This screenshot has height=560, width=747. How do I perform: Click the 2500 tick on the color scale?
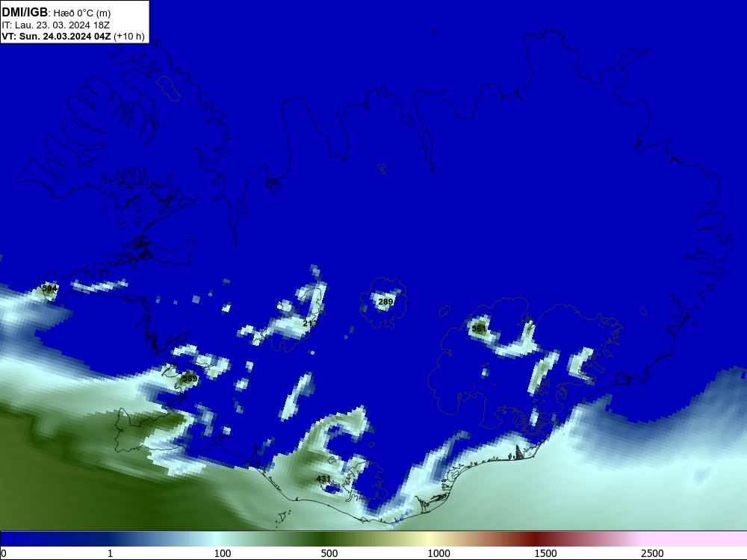(652, 553)
